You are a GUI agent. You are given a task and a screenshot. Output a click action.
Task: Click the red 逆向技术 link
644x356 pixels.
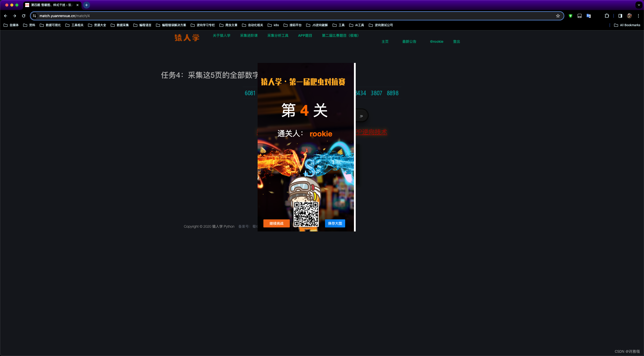[371, 132]
